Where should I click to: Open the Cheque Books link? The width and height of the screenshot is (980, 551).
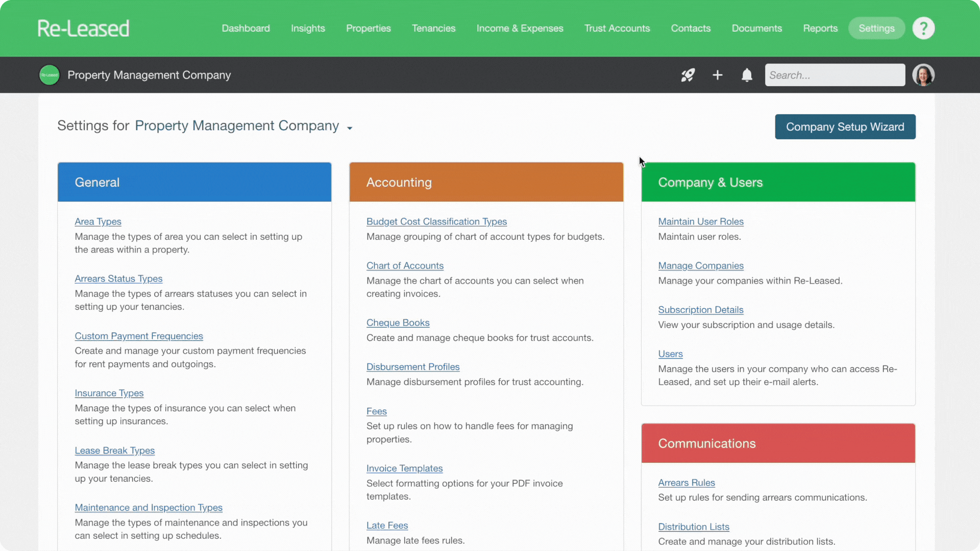coord(398,322)
